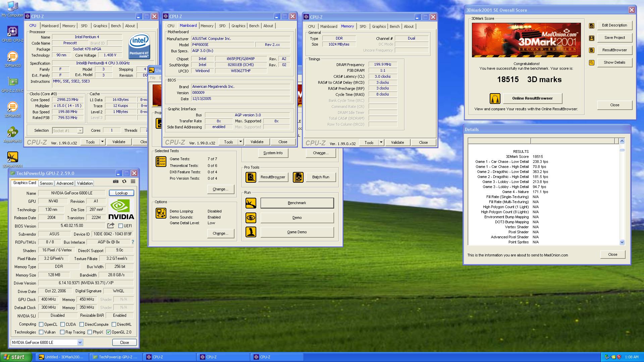Toggle the OpenGL 2.0 checkbox

[x=108, y=332]
